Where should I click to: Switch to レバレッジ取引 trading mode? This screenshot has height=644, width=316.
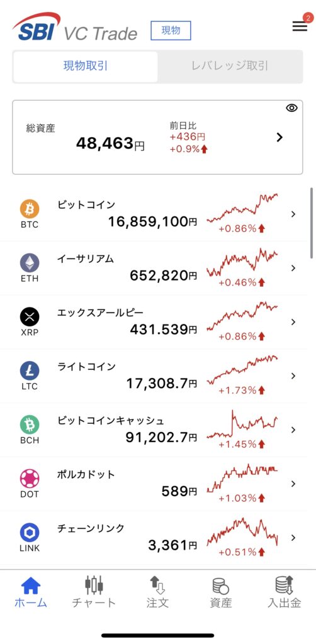pos(230,67)
